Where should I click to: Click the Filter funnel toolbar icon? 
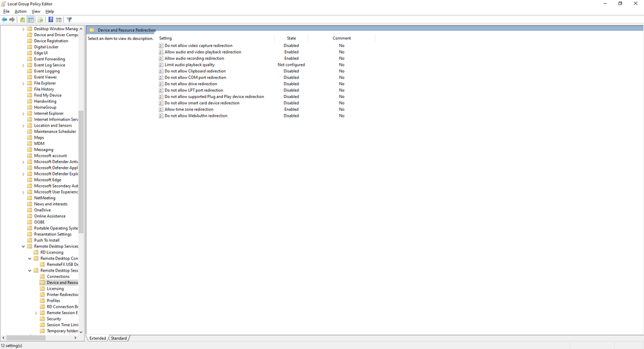[70, 20]
